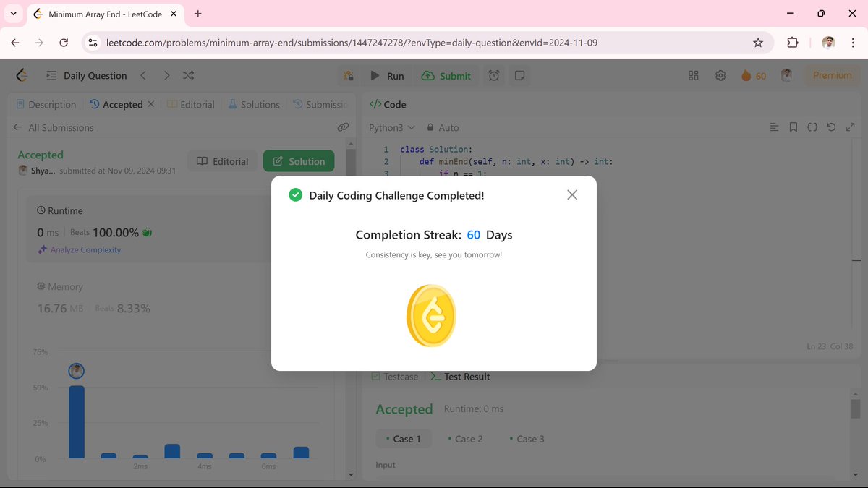The height and width of the screenshot is (488, 868).
Task: Select the Test Result tab
Action: coord(460,377)
